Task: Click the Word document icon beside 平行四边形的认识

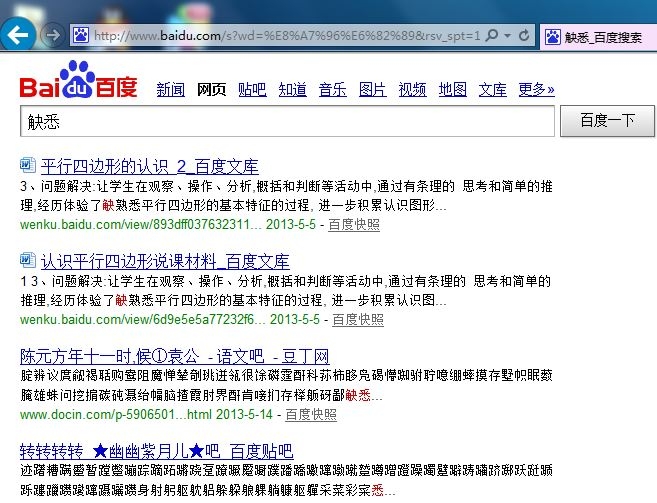Action: pyautogui.click(x=28, y=165)
